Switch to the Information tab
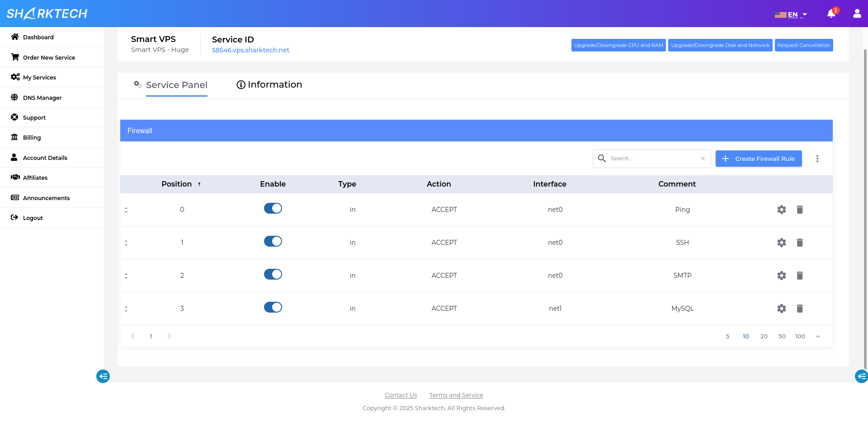Image resolution: width=868 pixels, height=421 pixels. pyautogui.click(x=269, y=84)
